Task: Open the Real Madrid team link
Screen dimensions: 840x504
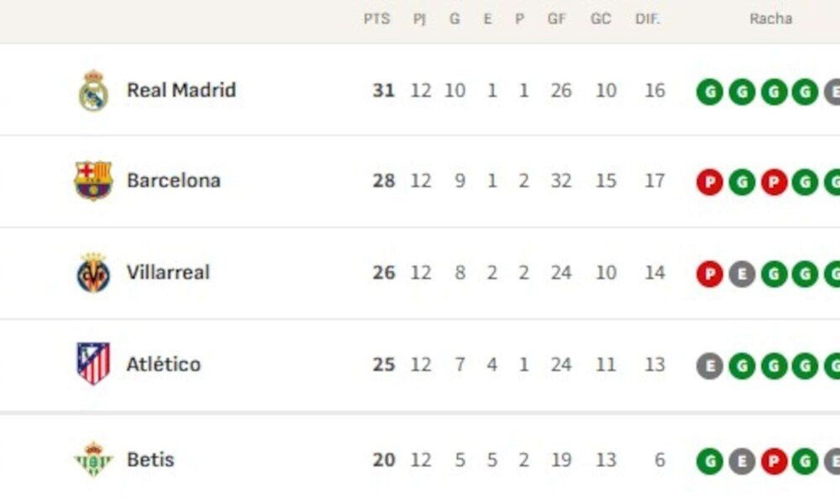Action: pyautogui.click(x=181, y=90)
